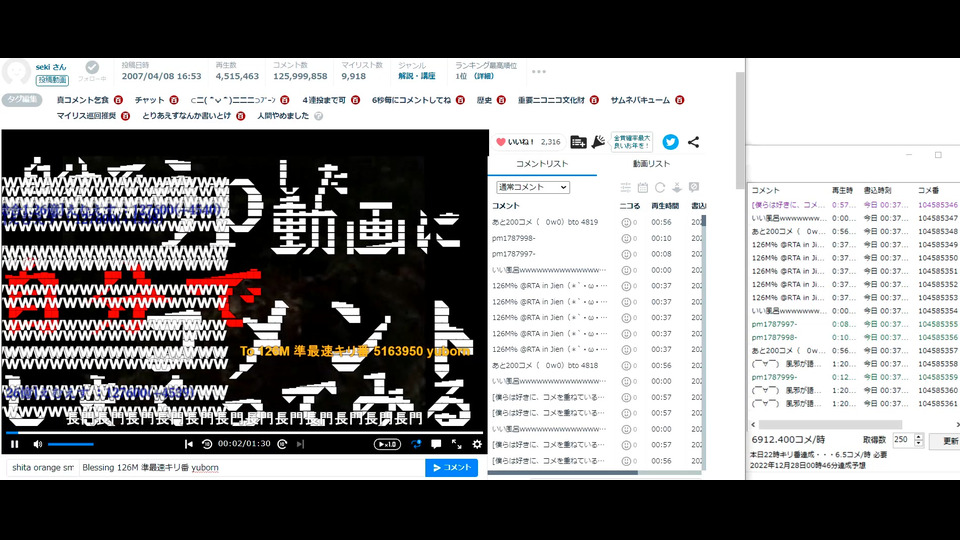Image resolution: width=960 pixels, height=540 pixels.
Task: Open dictionary icon beside サムネバキューム tag
Action: [680, 100]
